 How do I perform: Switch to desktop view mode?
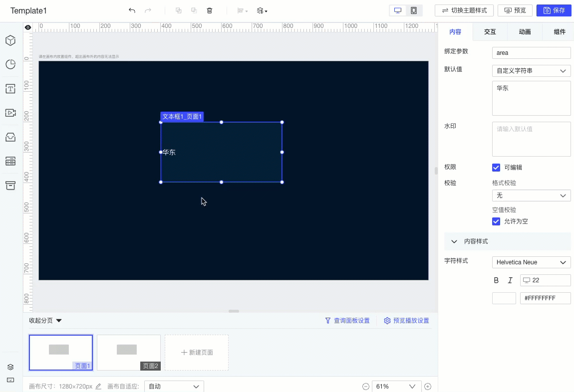click(398, 10)
